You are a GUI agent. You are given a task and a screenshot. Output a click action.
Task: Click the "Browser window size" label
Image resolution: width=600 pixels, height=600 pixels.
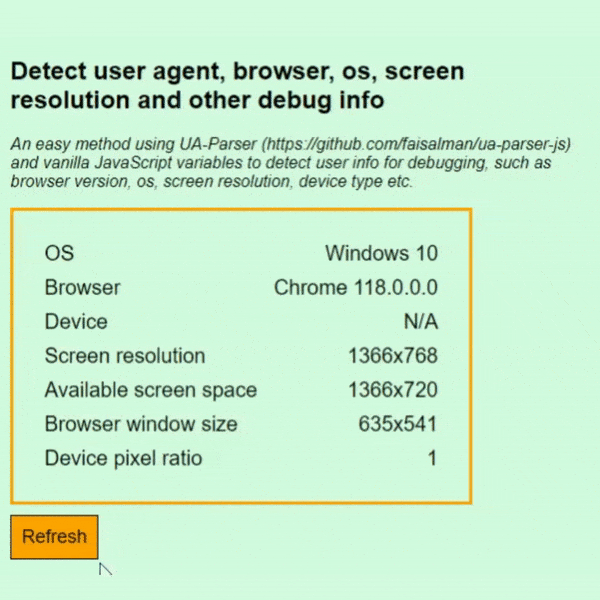pos(141,424)
